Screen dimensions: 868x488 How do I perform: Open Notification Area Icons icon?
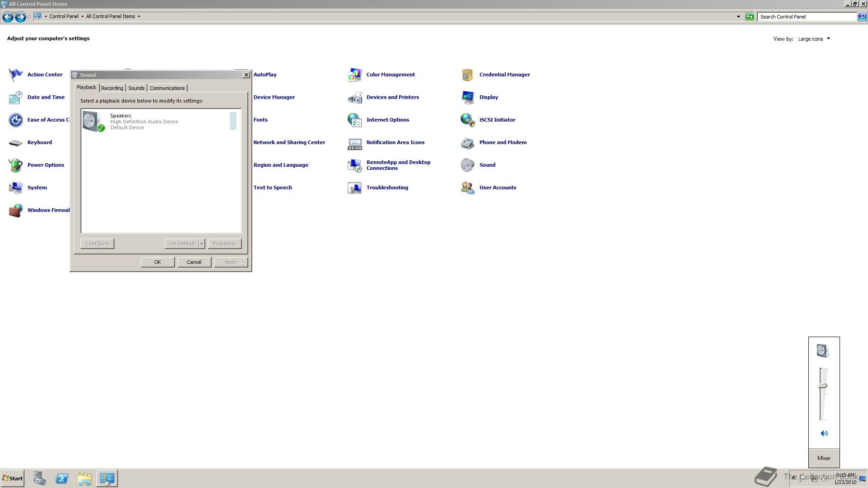(x=355, y=144)
